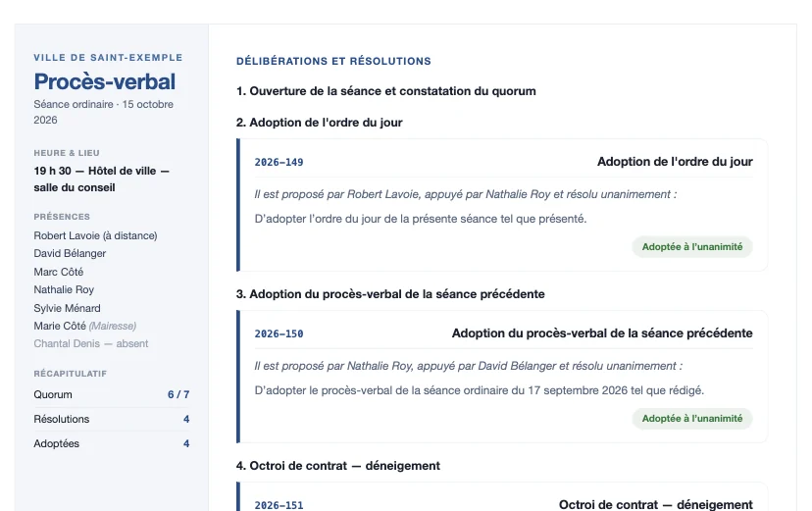Select 'Chantal Denis — absent' entry

[91, 344]
